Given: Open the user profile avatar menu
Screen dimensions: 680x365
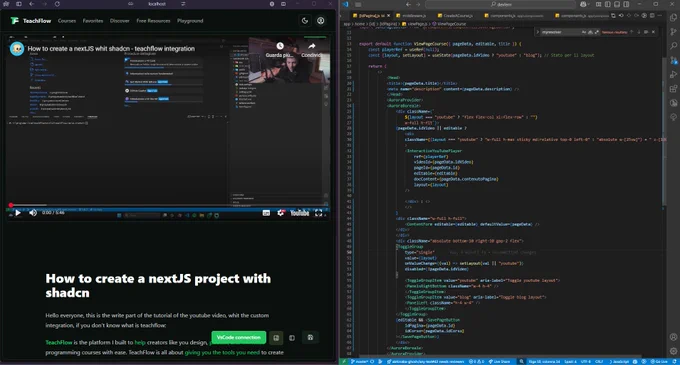Looking at the screenshot, I should (x=320, y=20).
